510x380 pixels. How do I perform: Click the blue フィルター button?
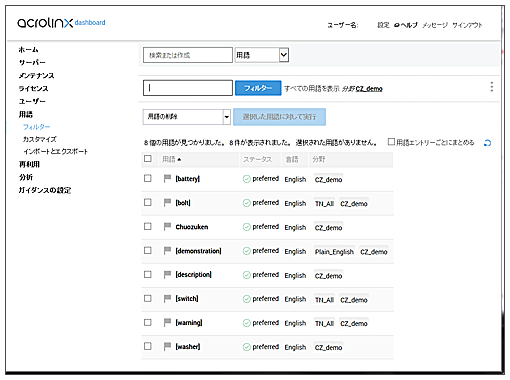[258, 88]
